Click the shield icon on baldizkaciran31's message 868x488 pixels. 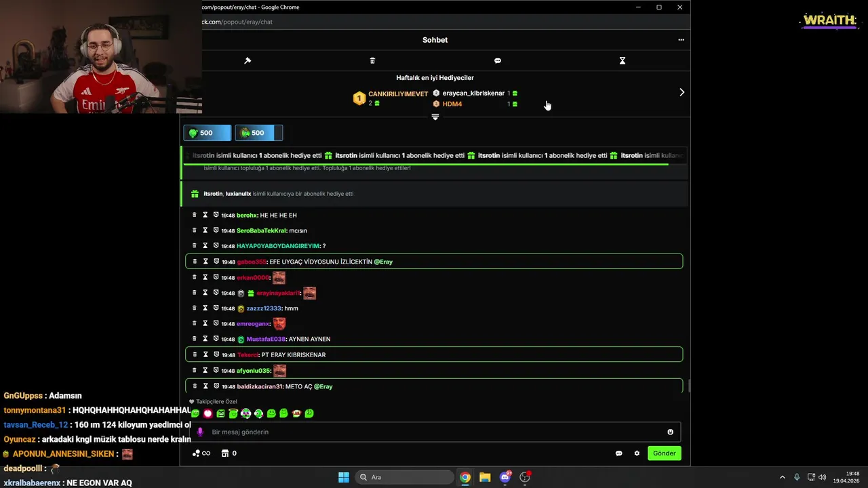click(x=216, y=386)
